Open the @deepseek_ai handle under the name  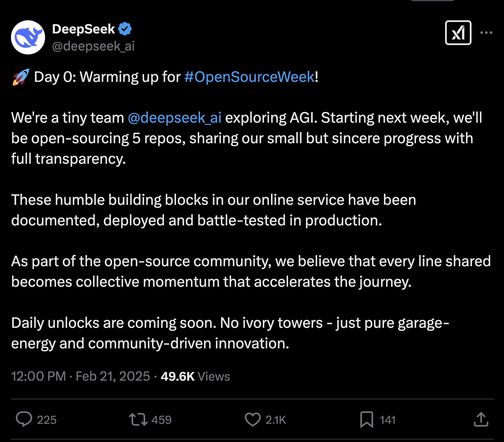tap(93, 46)
